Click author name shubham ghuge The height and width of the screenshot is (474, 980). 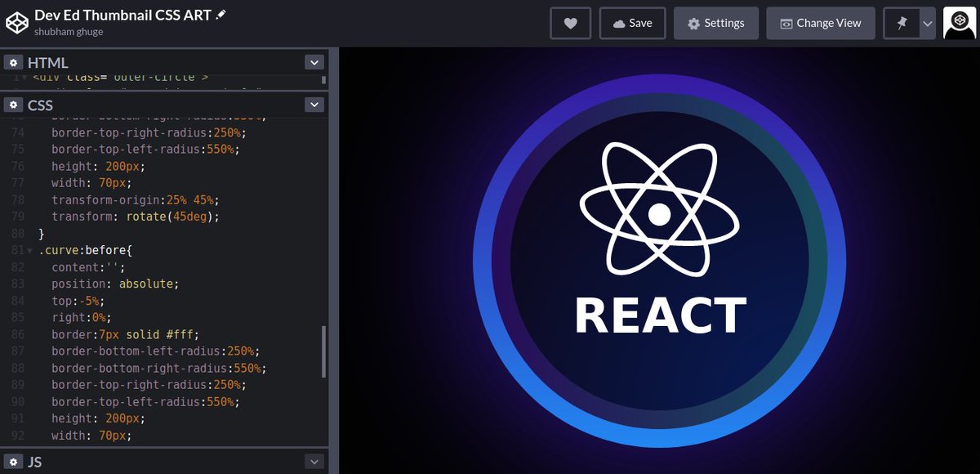[69, 32]
